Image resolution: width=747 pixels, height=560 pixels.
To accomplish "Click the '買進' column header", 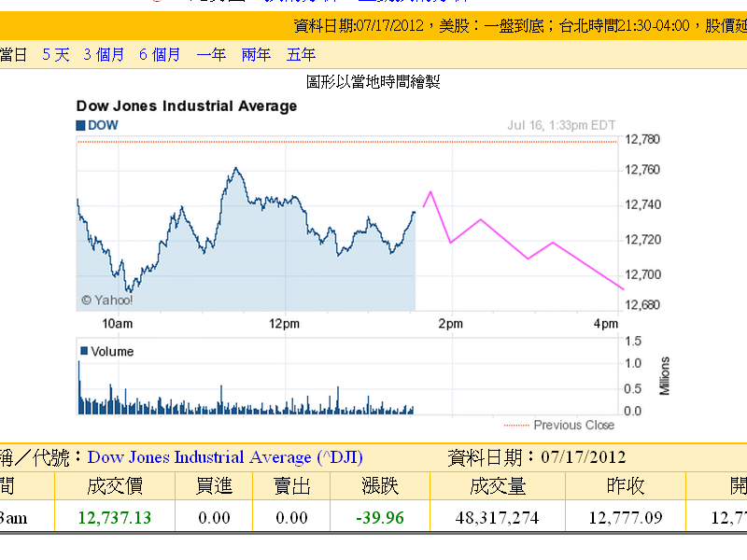I will coord(214,486).
